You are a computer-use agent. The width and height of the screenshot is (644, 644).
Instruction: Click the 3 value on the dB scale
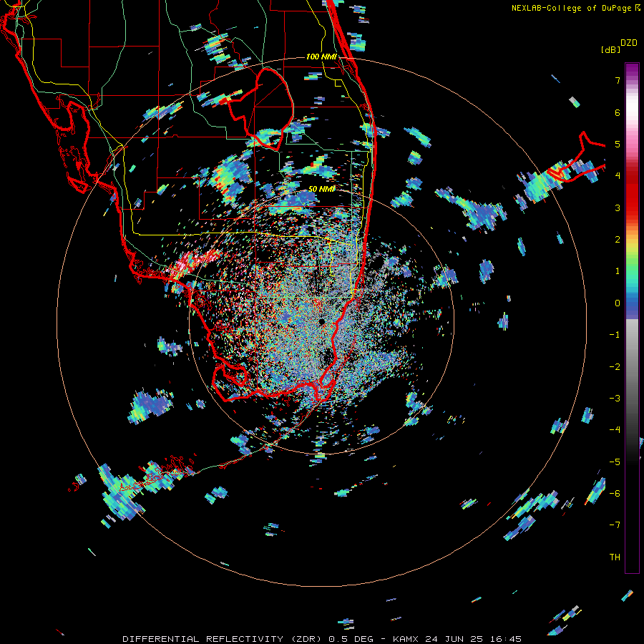(x=618, y=208)
